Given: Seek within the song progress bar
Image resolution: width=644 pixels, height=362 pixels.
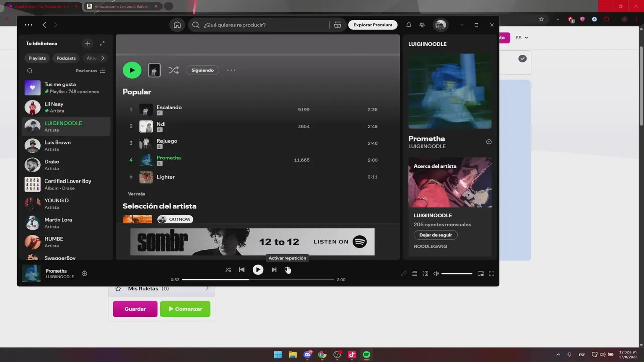Looking at the screenshot, I should (x=258, y=279).
